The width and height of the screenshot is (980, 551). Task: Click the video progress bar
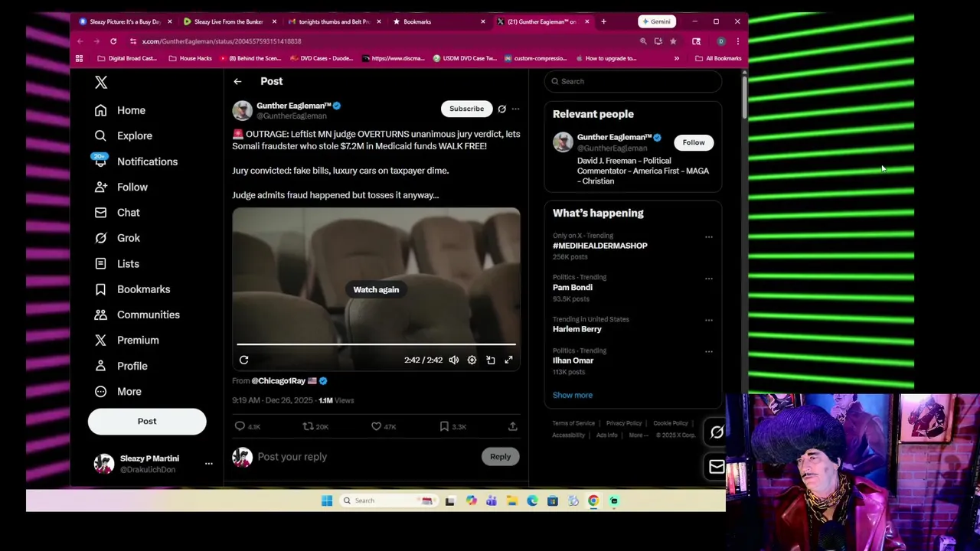pyautogui.click(x=376, y=345)
